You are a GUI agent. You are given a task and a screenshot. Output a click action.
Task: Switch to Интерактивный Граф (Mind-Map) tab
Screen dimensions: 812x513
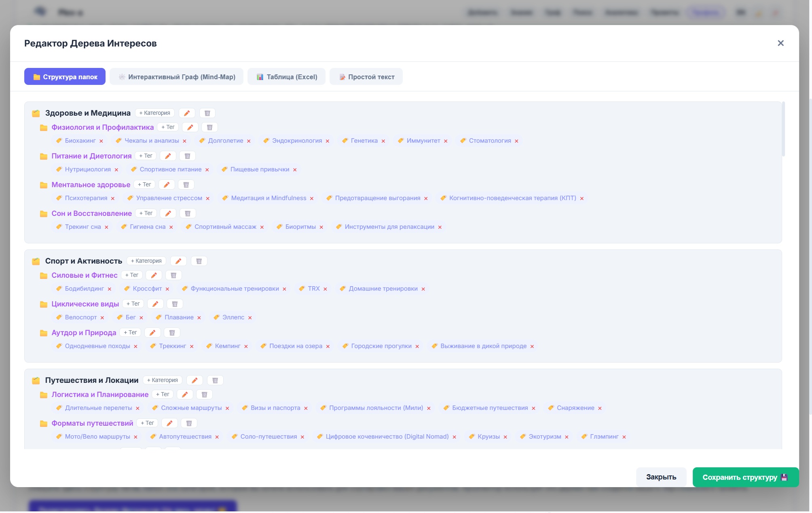click(x=176, y=77)
